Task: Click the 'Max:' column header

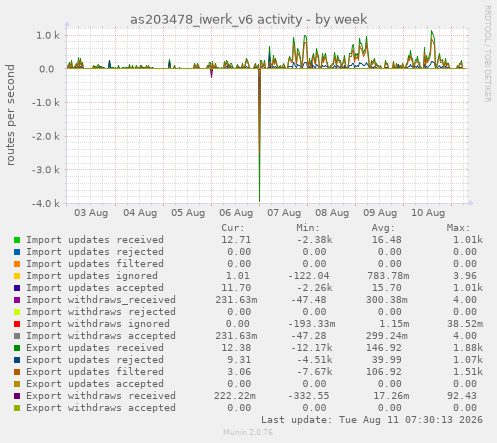Action: coord(458,228)
